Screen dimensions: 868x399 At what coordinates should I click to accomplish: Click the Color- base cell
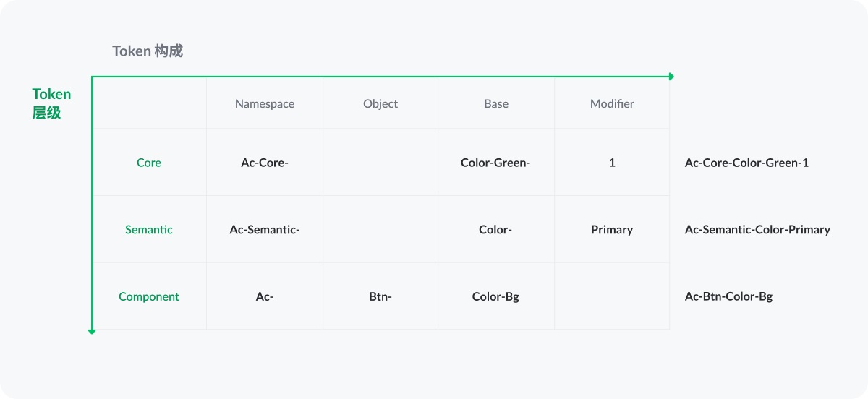click(495, 229)
